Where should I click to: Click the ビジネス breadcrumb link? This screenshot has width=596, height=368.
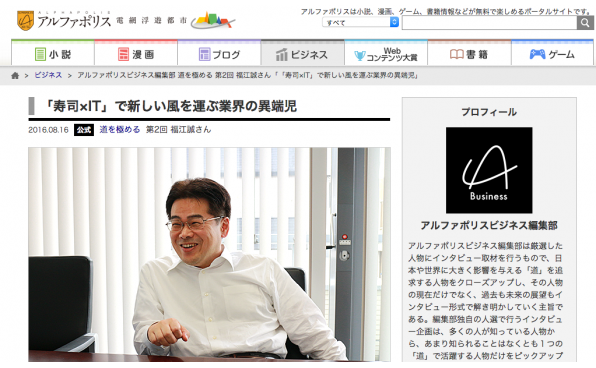[x=48, y=75]
